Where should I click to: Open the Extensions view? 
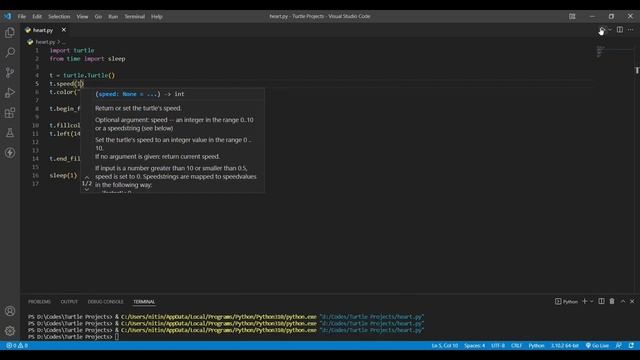(x=10, y=113)
